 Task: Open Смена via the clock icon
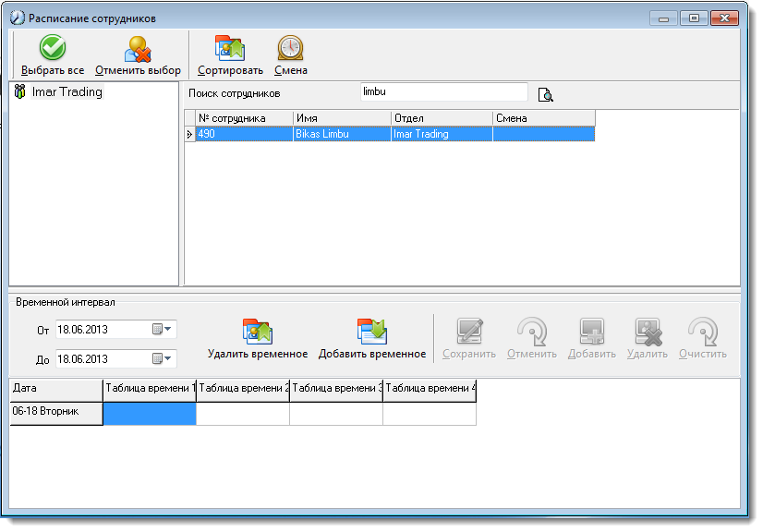290,48
